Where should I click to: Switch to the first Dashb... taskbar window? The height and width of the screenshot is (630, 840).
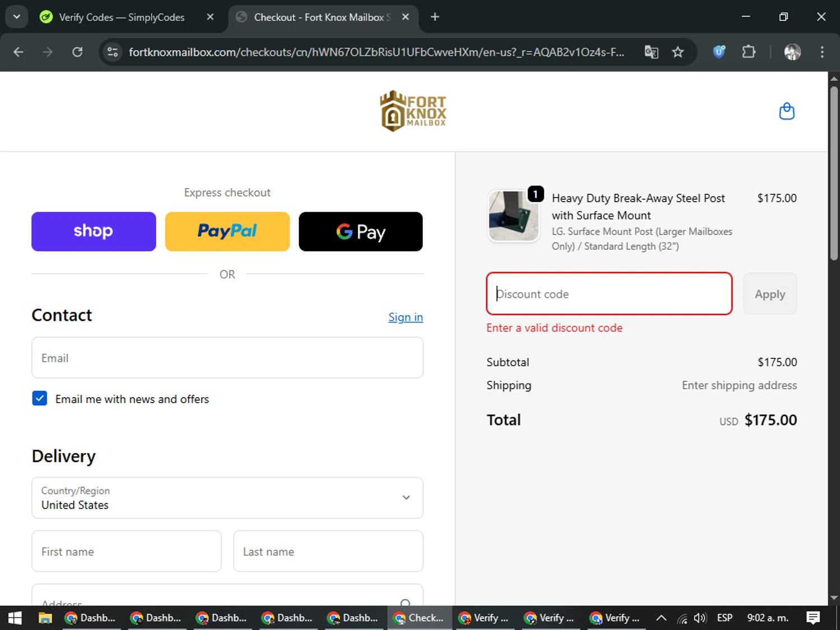[x=91, y=618]
